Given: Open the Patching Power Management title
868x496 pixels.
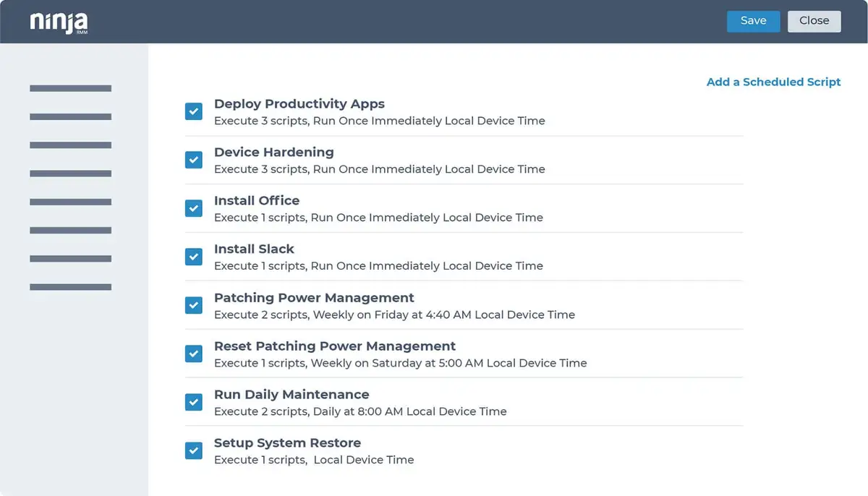Looking at the screenshot, I should click(x=314, y=298).
